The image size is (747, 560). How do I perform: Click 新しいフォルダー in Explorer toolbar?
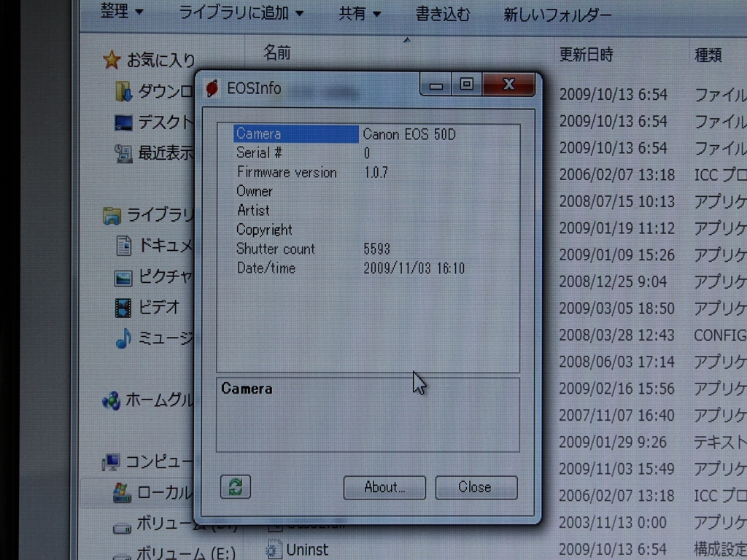click(557, 15)
